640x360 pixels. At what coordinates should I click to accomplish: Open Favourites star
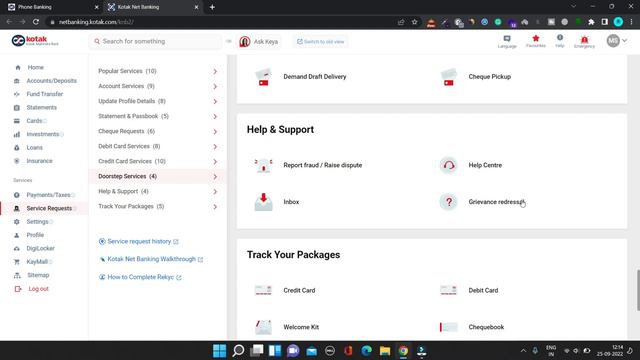click(x=536, y=41)
